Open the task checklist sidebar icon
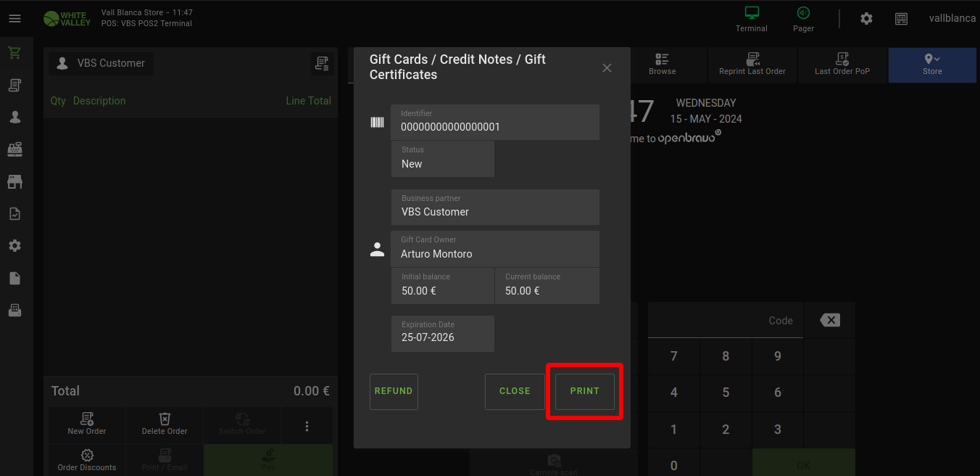This screenshot has height=476, width=980. coord(14,214)
